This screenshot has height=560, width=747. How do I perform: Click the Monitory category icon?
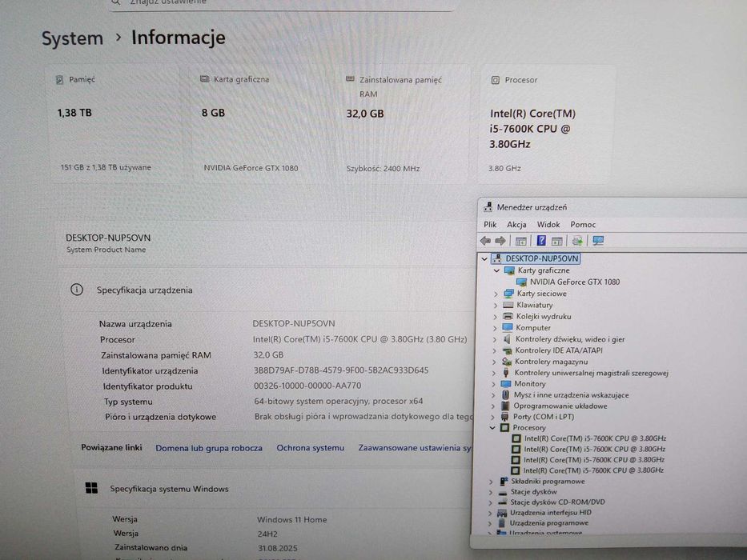coord(506,383)
